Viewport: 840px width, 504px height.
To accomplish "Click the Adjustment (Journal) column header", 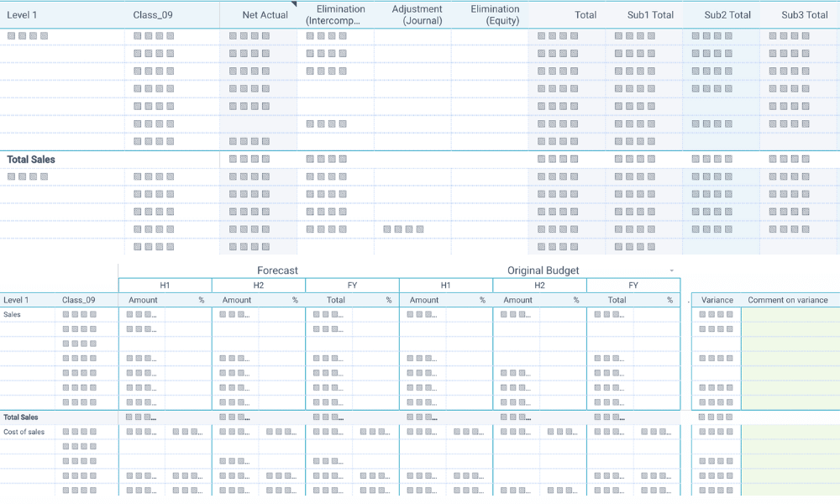I will click(417, 13).
